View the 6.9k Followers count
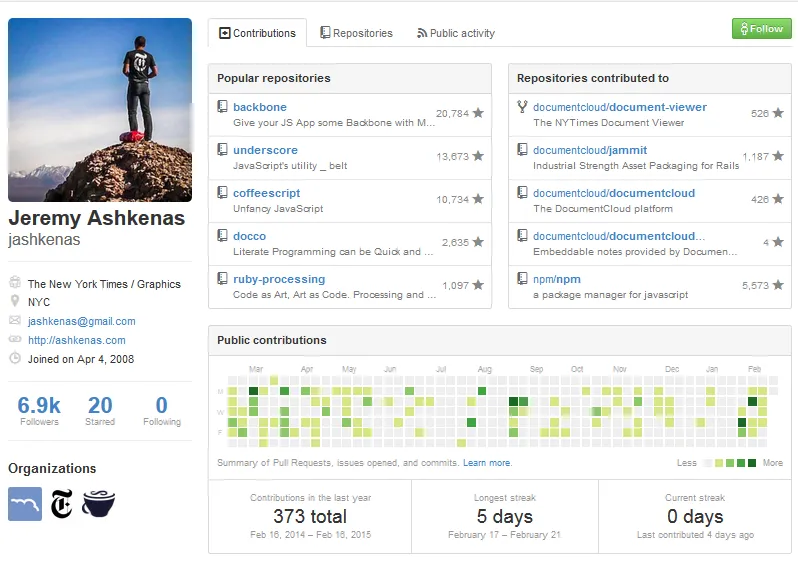798x563 pixels. click(x=39, y=410)
